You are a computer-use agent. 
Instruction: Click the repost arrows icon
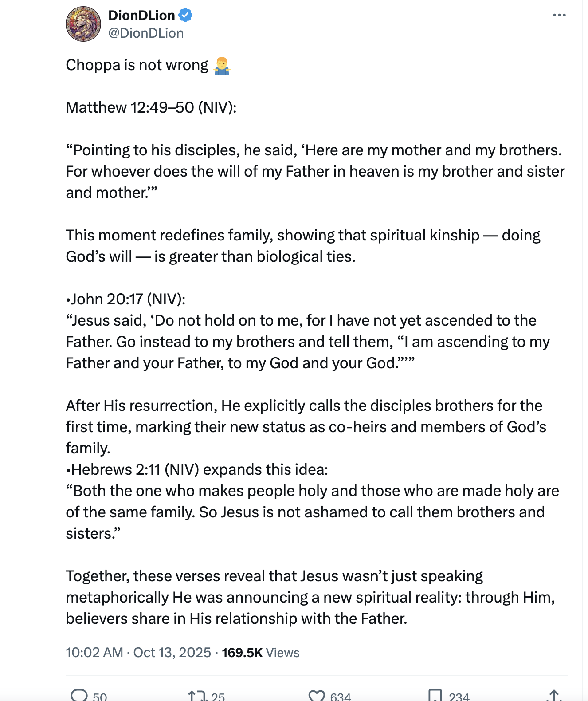[x=197, y=696]
